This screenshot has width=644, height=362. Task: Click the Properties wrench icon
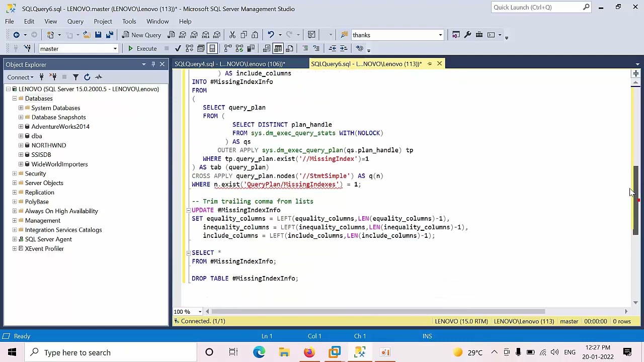click(467, 35)
